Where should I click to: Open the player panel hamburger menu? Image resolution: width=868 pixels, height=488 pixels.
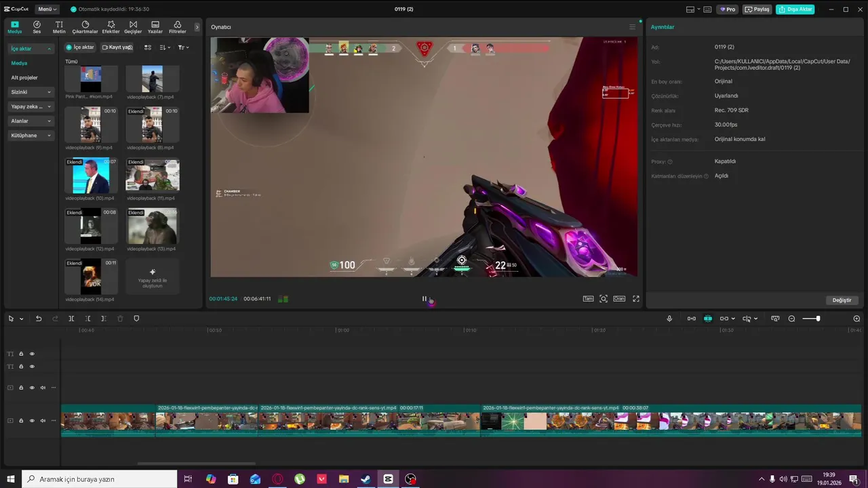[632, 27]
